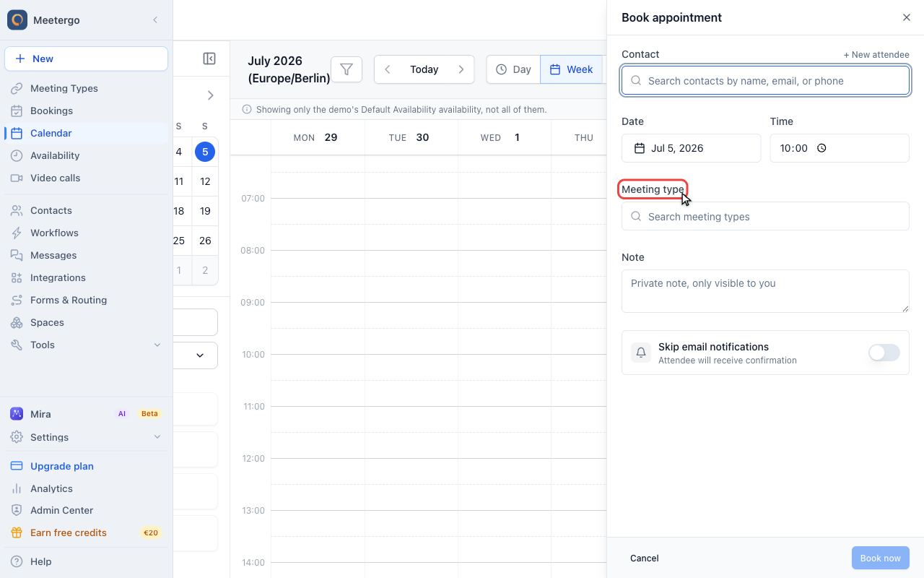The height and width of the screenshot is (578, 924).
Task: Select day 12 in mini calendar
Action: (x=205, y=181)
